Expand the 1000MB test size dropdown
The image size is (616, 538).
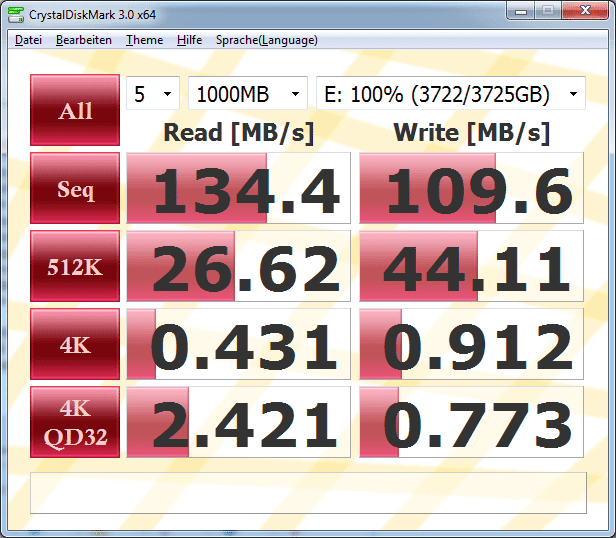(248, 94)
